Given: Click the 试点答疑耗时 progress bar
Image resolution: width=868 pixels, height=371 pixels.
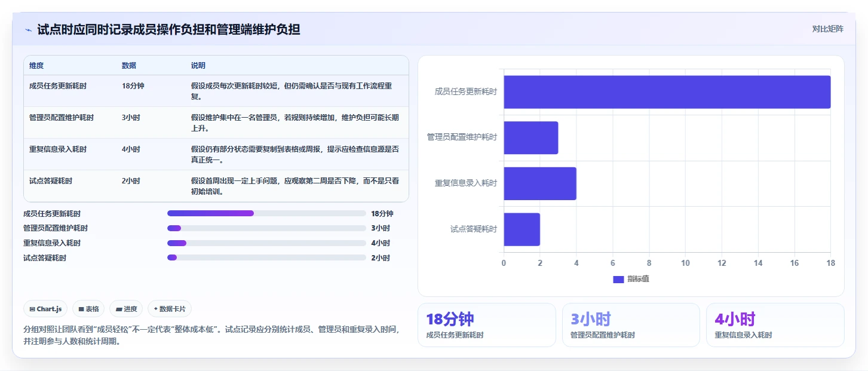Looking at the screenshot, I should point(266,257).
